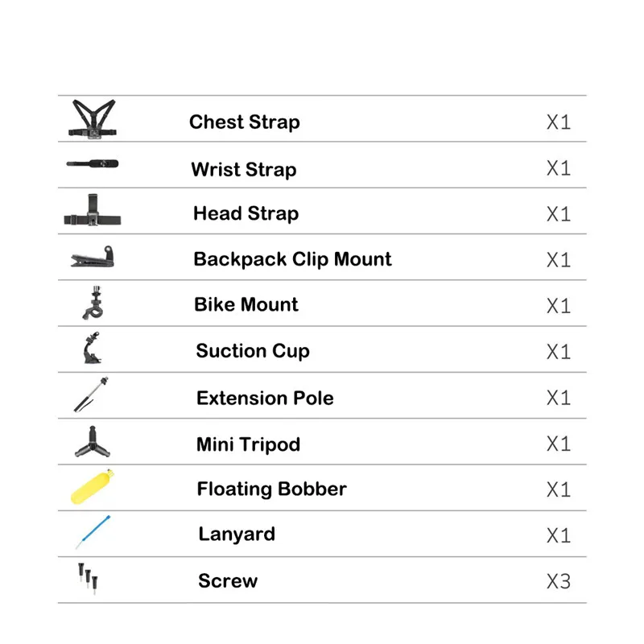The image size is (644, 644).
Task: Click the mini tripod icon
Action: coord(93,442)
